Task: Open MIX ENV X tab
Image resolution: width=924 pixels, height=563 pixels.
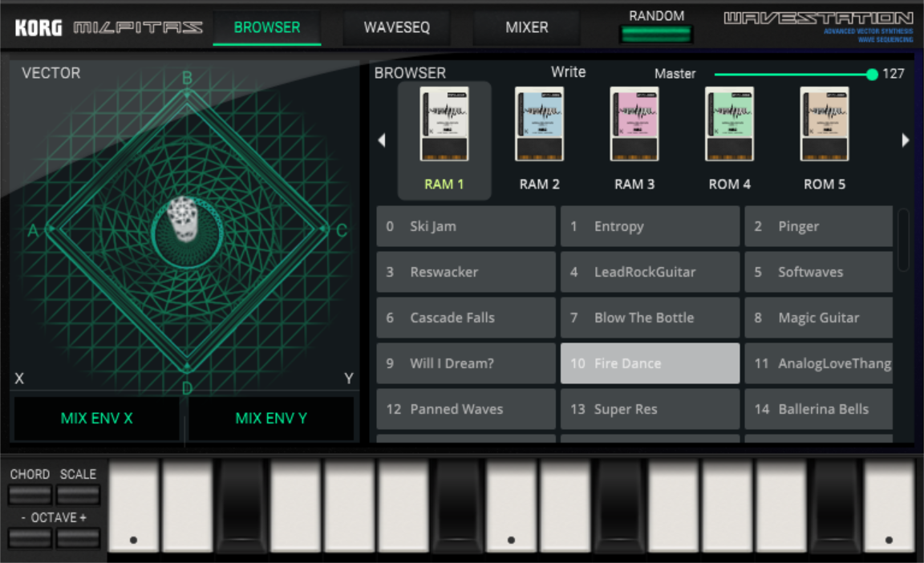Action: [96, 418]
